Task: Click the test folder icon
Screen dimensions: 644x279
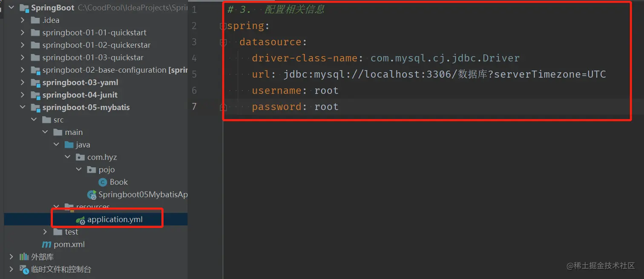Action: point(58,232)
